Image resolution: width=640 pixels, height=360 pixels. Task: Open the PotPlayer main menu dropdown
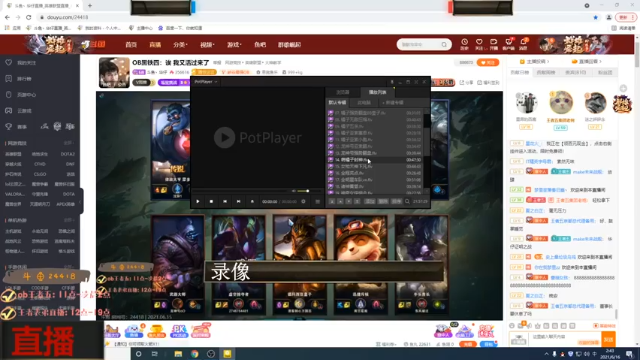point(206,82)
